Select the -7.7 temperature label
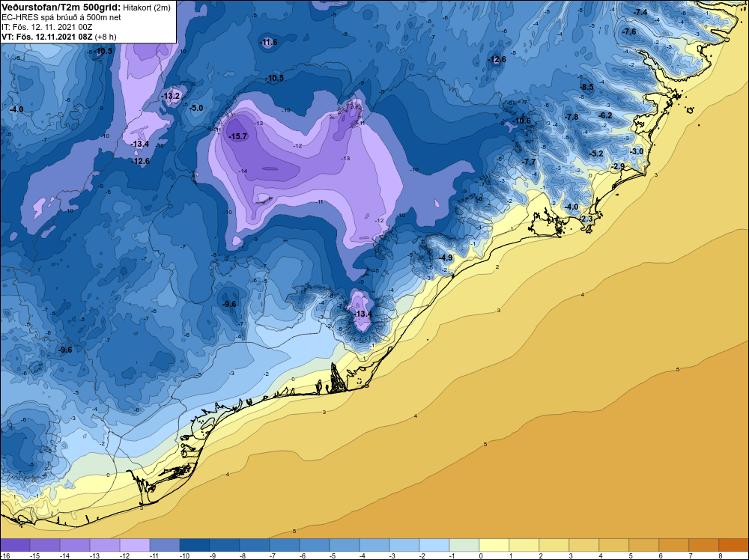This screenshot has height=560, width=749. (529, 162)
